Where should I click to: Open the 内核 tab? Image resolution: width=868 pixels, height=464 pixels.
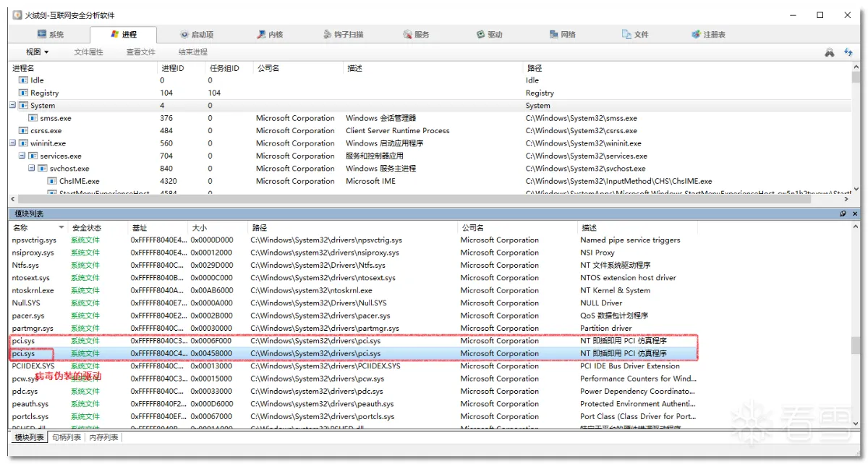point(270,35)
